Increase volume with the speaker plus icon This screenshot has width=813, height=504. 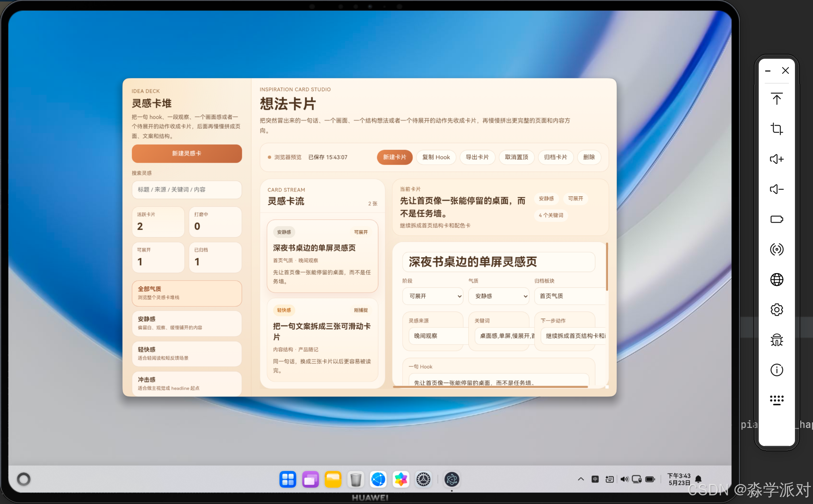[776, 159]
